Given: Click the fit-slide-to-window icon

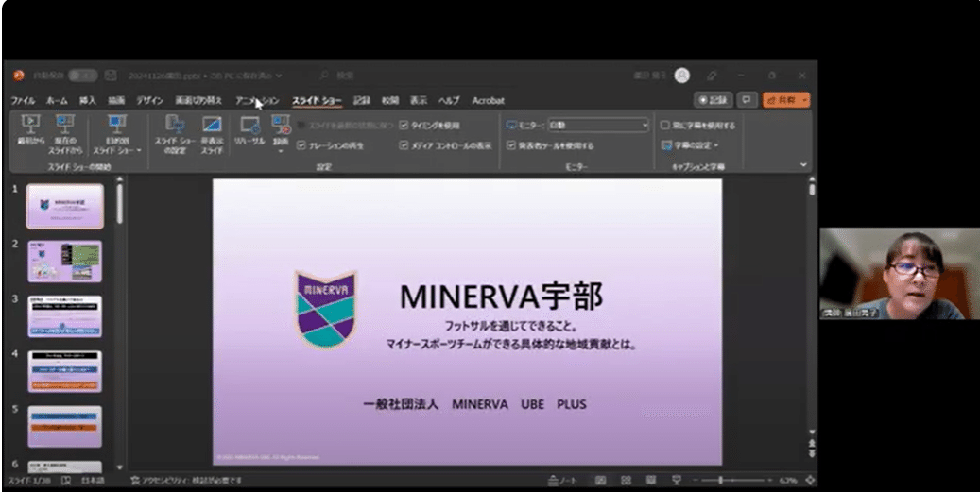Looking at the screenshot, I should [x=810, y=481].
